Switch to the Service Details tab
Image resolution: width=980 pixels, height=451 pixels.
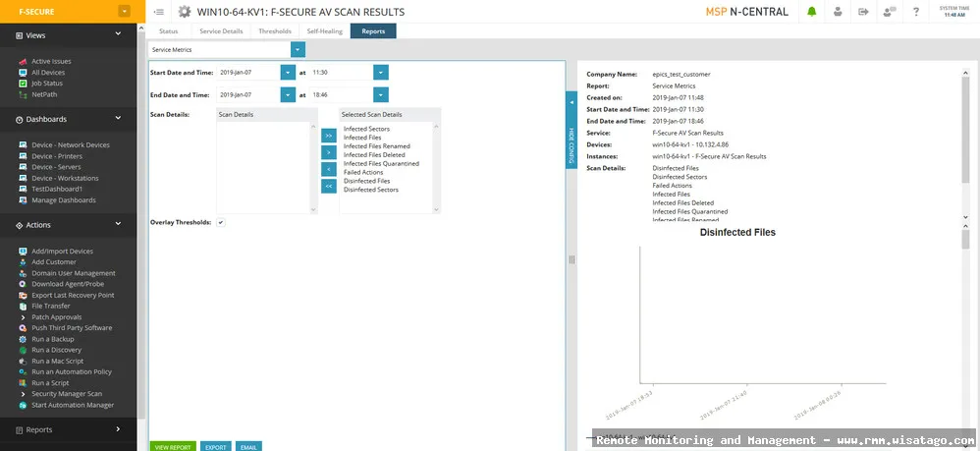pyautogui.click(x=221, y=31)
